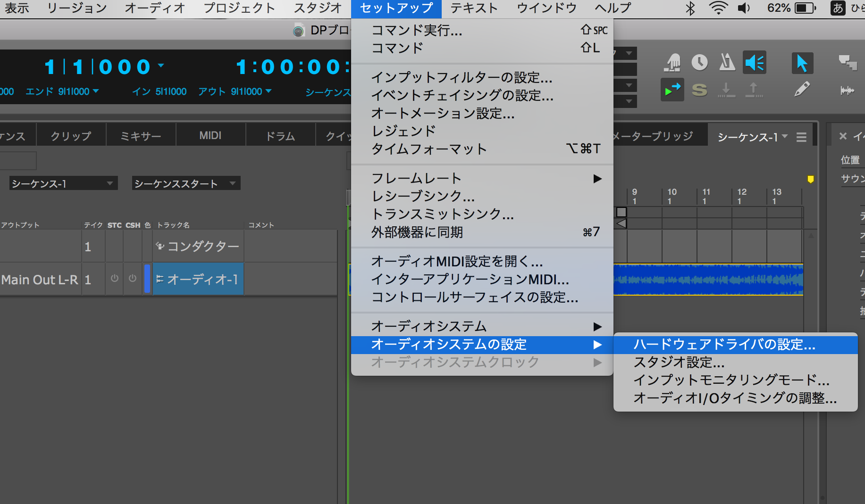The height and width of the screenshot is (504, 865).
Task: Click スタジオ設定 in the submenu
Action: [679, 362]
